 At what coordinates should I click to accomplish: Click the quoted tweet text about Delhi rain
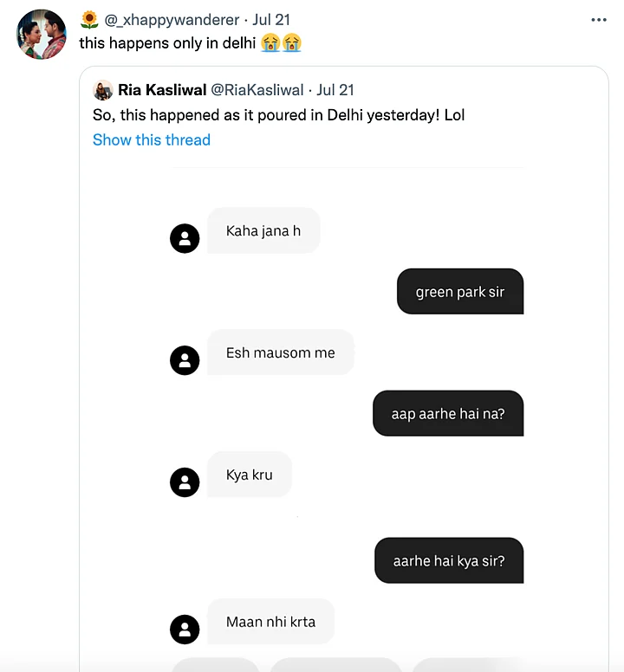278,115
